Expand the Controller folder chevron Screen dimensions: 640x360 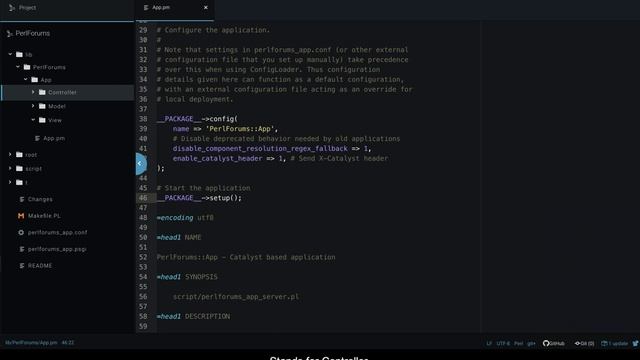pyautogui.click(x=33, y=92)
